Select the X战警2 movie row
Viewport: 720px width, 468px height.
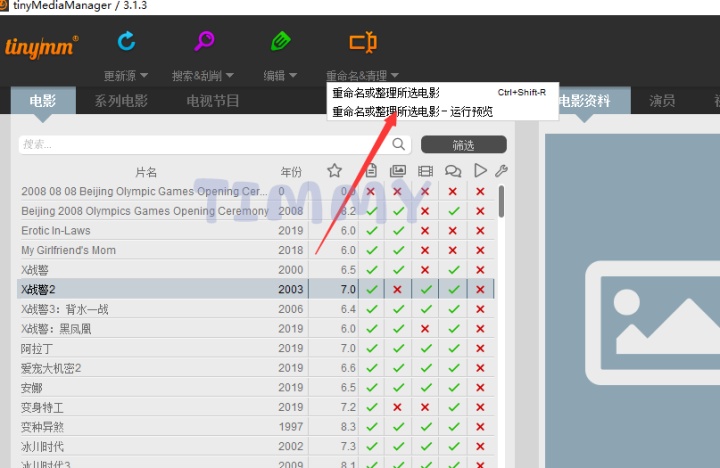point(255,289)
